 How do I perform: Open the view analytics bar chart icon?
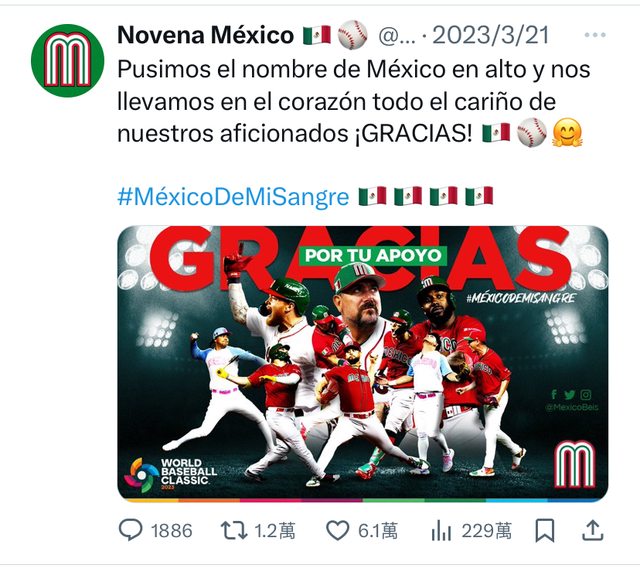click(441, 530)
